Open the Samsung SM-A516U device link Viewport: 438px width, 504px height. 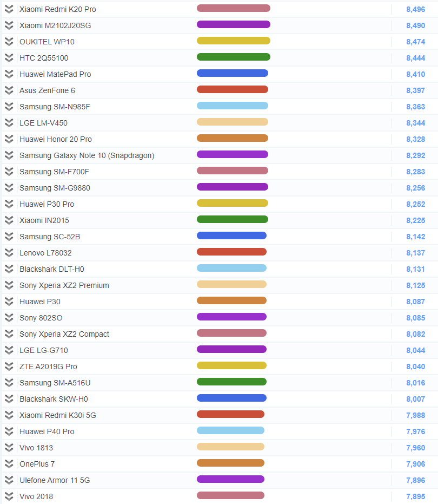(55, 383)
